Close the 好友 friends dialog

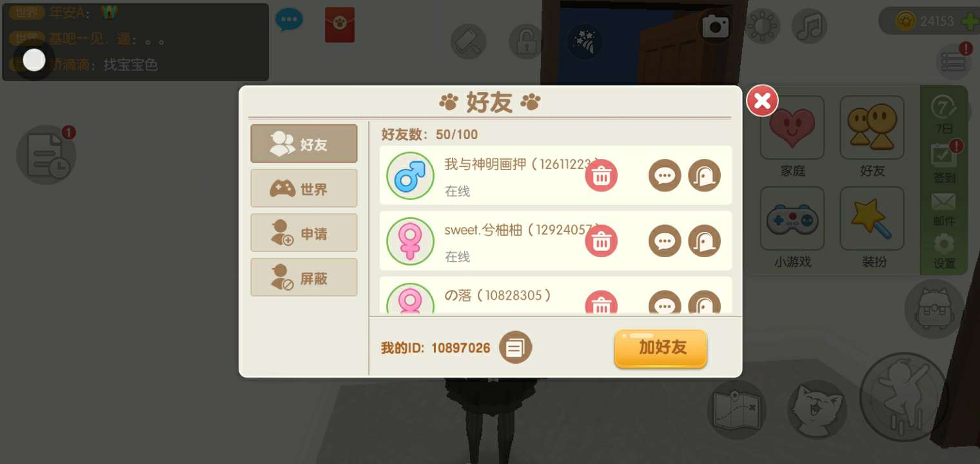click(x=762, y=101)
